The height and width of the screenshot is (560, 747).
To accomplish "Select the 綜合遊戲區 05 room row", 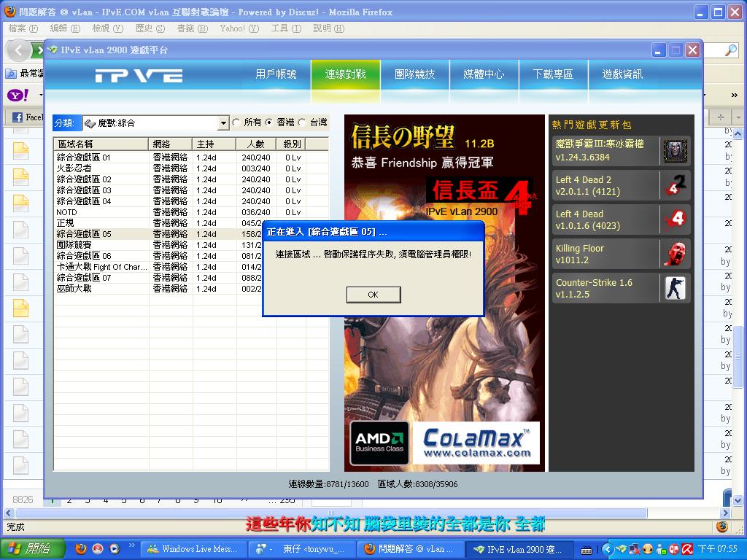I will (158, 234).
